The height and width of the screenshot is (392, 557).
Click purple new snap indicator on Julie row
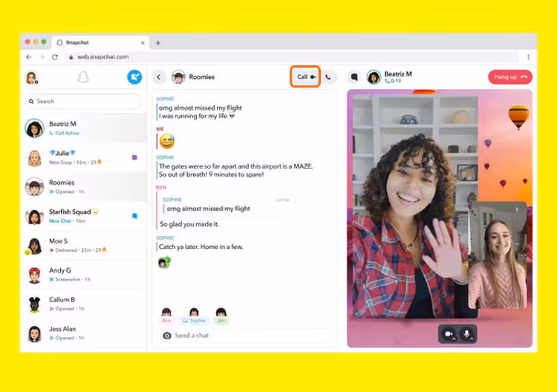(x=134, y=157)
